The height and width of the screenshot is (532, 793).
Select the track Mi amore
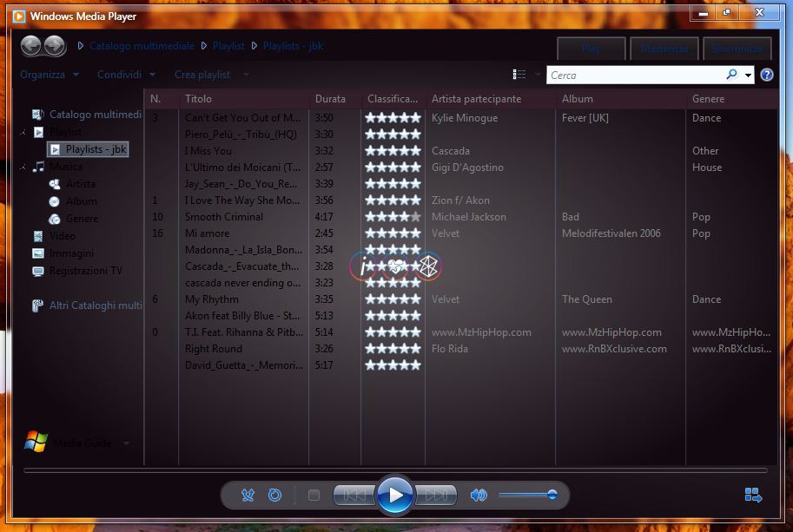pos(208,233)
